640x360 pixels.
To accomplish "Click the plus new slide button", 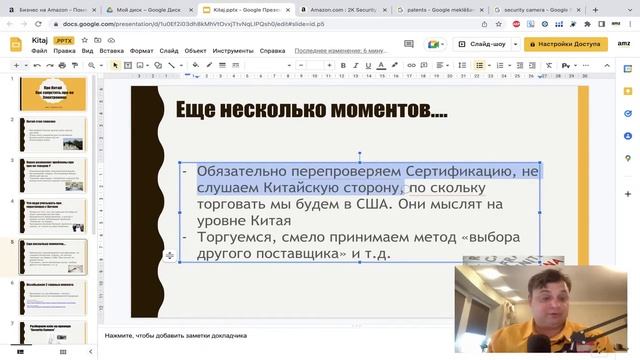I will pyautogui.click(x=16, y=65).
